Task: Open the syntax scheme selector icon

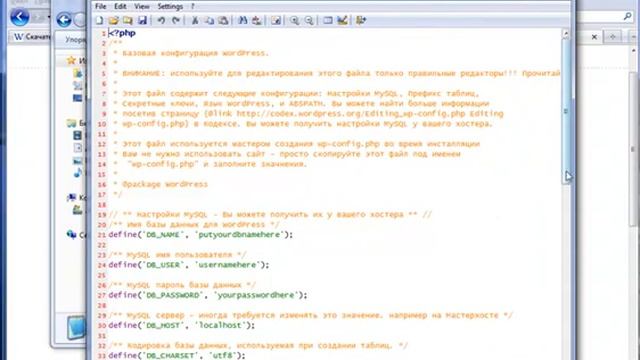Action: (x=328, y=20)
